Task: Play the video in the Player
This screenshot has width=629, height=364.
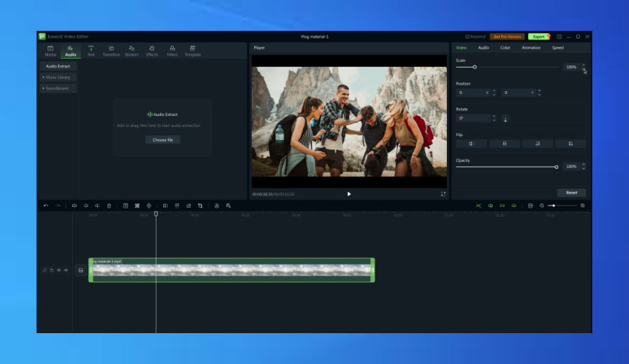Action: 349,194
